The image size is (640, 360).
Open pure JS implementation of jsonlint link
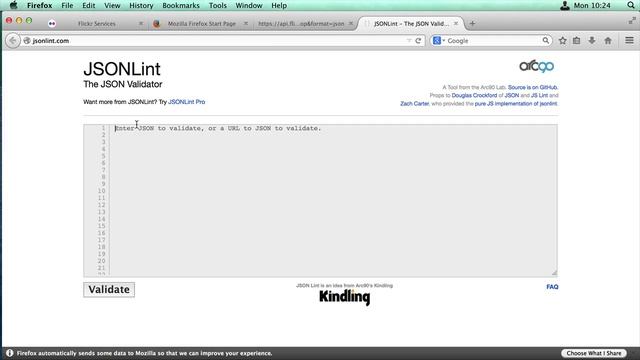coord(516,104)
